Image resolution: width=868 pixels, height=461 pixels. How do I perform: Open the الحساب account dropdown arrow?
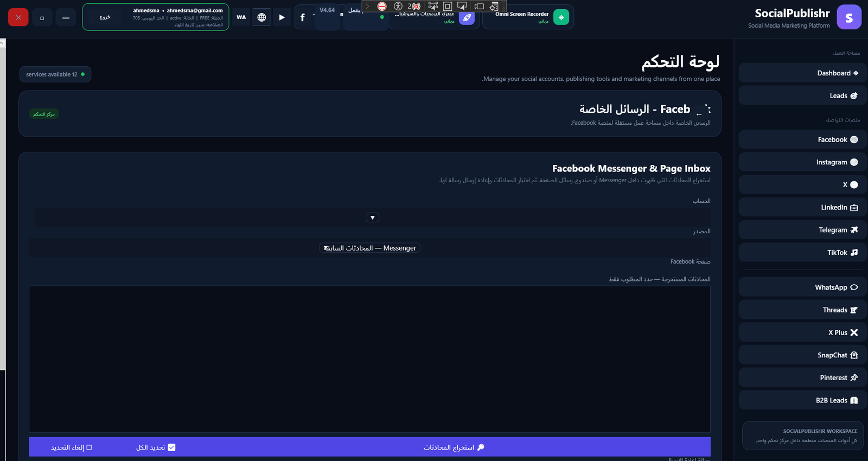coord(372,217)
